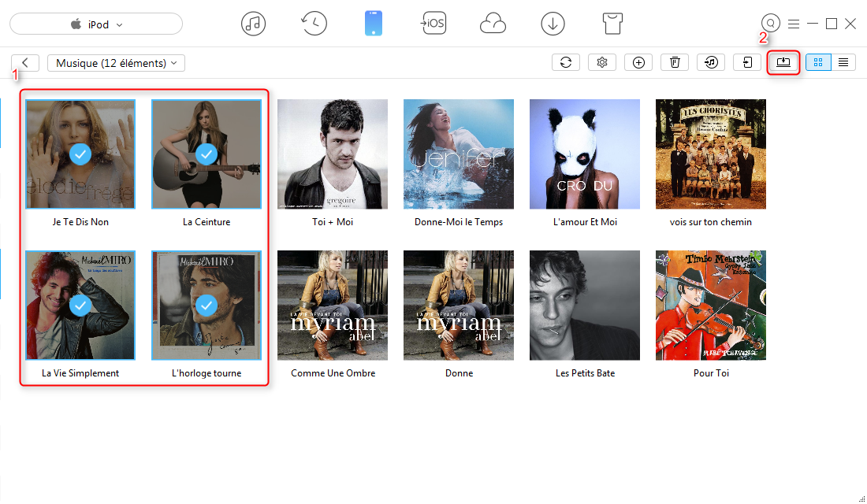This screenshot has height=504, width=867.
Task: Export selected songs to computer
Action: 783,62
